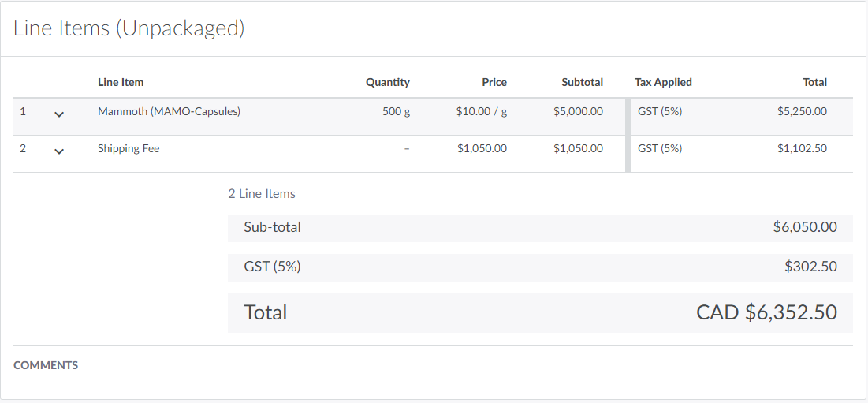Expand the Mammoth line item chevron
The width and height of the screenshot is (868, 403).
pyautogui.click(x=59, y=114)
